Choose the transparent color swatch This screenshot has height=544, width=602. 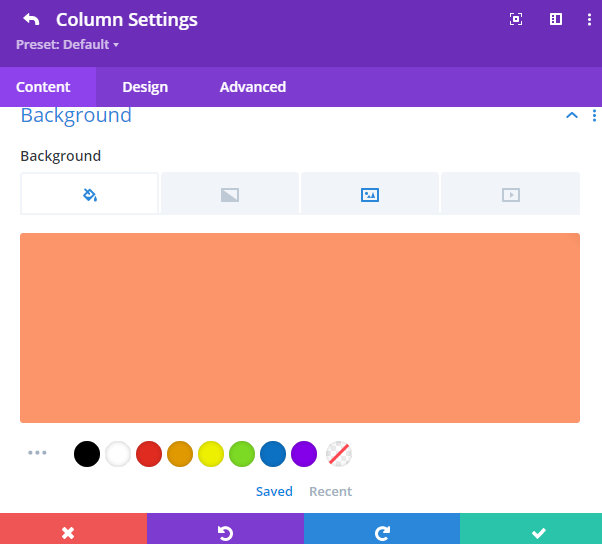click(339, 454)
